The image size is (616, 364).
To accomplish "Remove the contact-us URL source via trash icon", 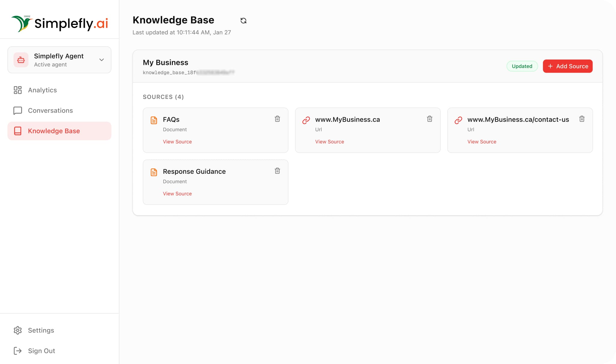I will point(582,119).
